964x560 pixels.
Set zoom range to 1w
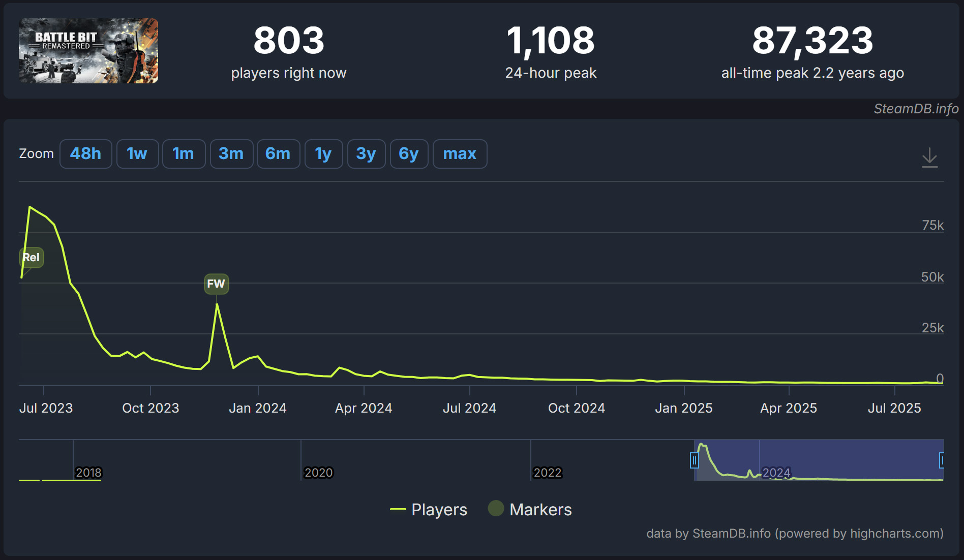click(x=137, y=153)
